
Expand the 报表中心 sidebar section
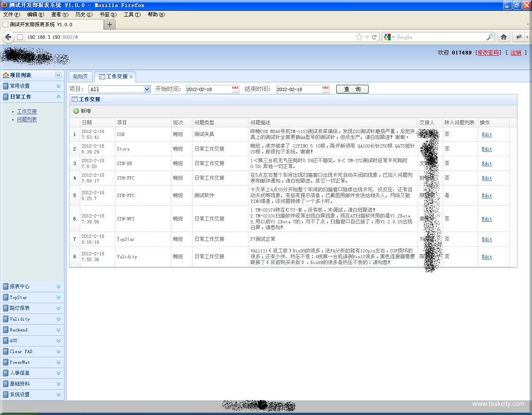[58, 287]
